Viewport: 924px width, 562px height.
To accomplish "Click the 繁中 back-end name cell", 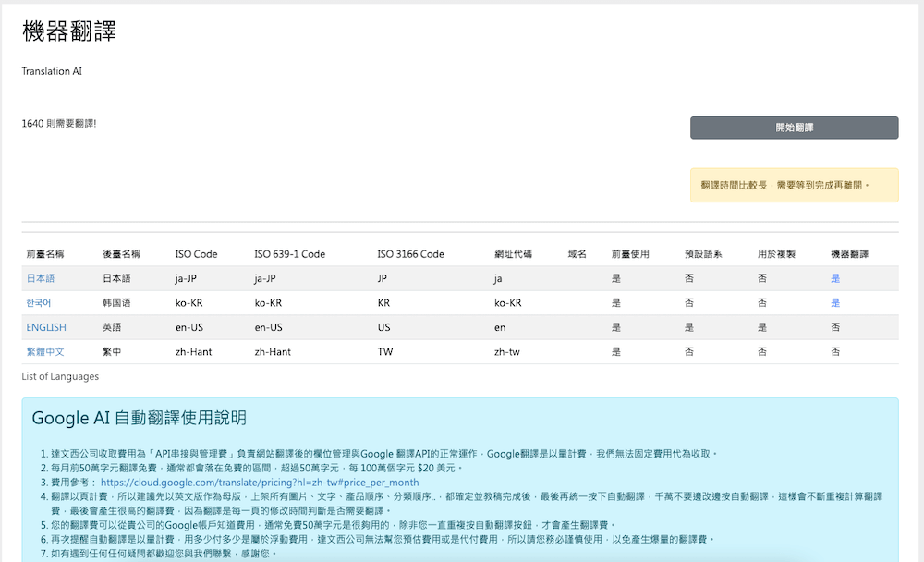I will pyautogui.click(x=112, y=351).
